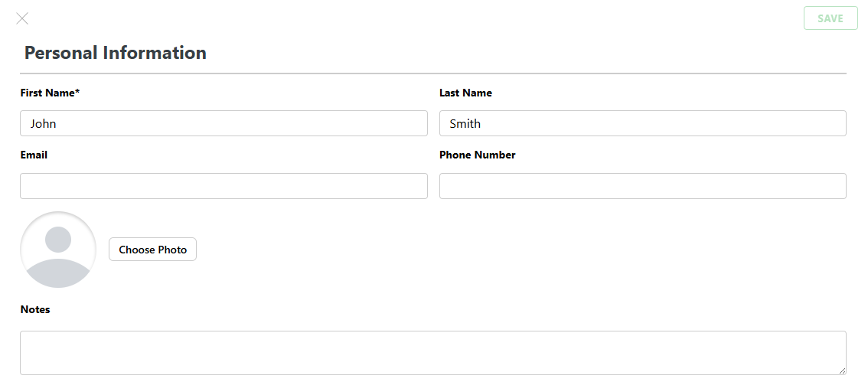868x382 pixels.
Task: Click the Choose Photo button
Action: 152,250
